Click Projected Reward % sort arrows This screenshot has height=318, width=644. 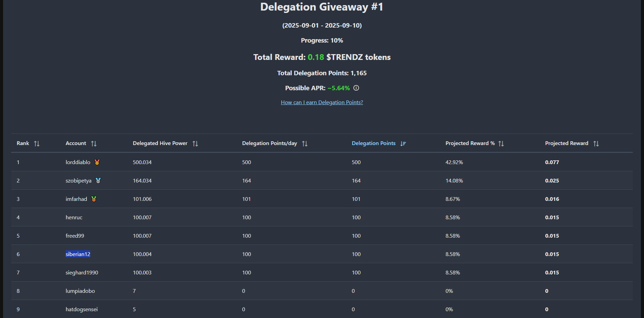coord(501,144)
